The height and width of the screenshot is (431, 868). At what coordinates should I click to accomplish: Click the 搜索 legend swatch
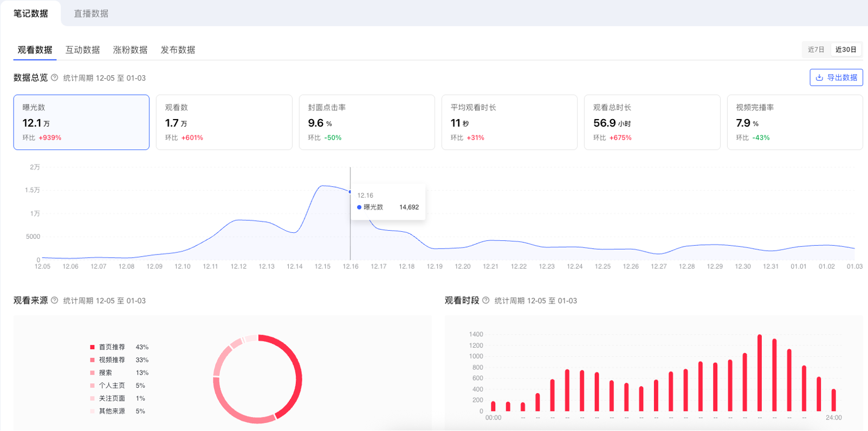click(92, 373)
